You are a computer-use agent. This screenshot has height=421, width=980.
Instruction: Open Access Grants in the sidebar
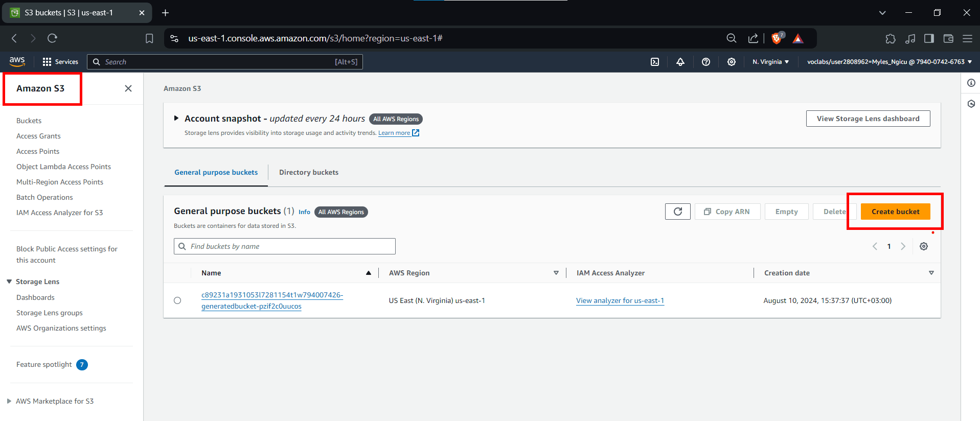(38, 136)
